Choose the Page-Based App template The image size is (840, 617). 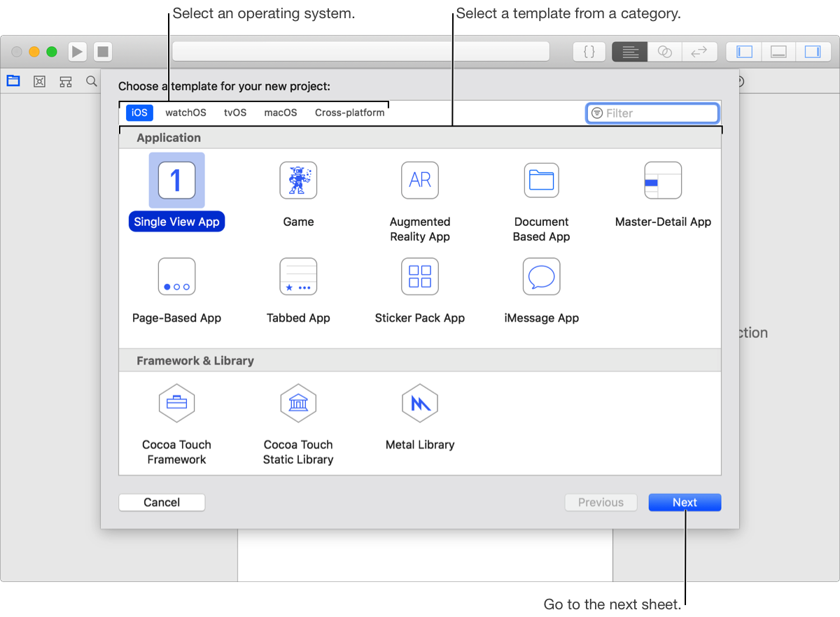176,276
